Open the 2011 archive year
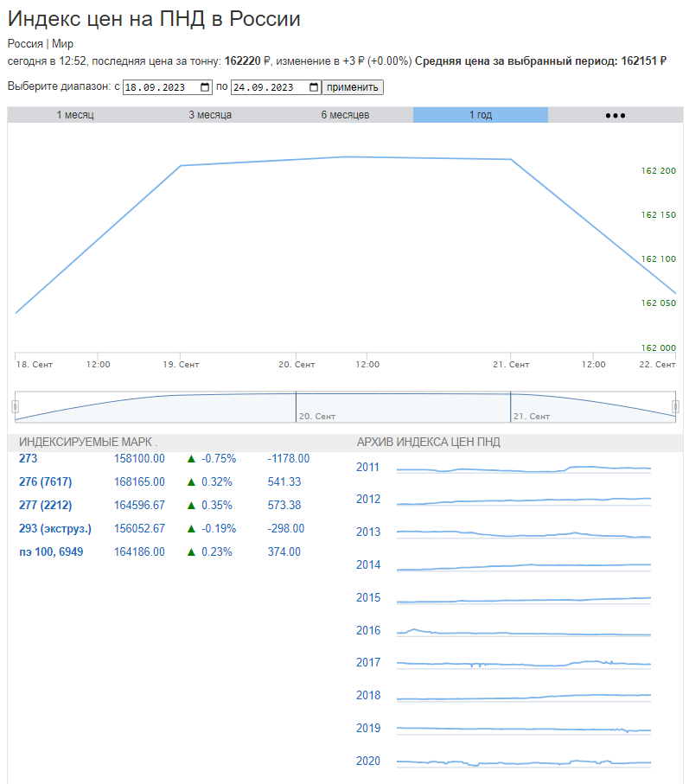Screen dimensions: 689x784 coord(367,467)
